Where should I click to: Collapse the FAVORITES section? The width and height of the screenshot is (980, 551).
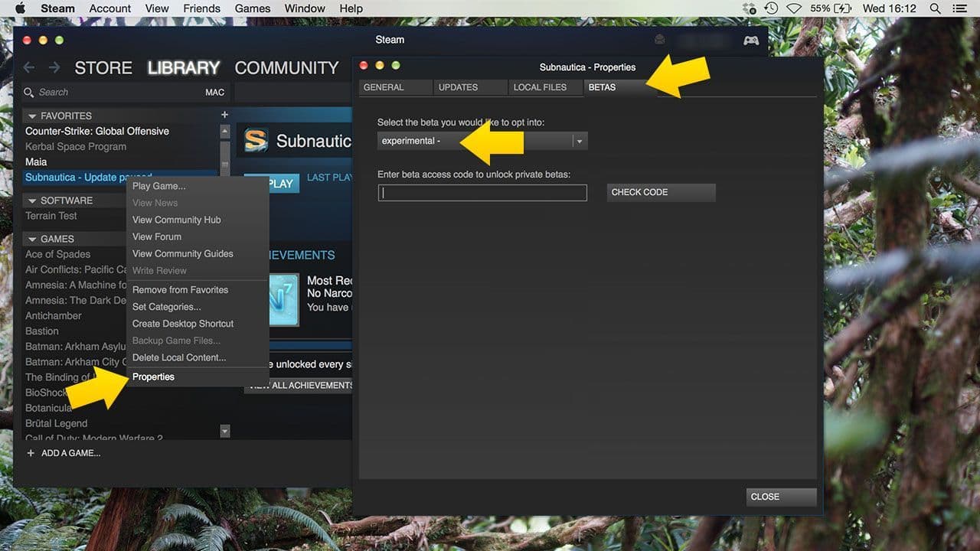[x=32, y=116]
